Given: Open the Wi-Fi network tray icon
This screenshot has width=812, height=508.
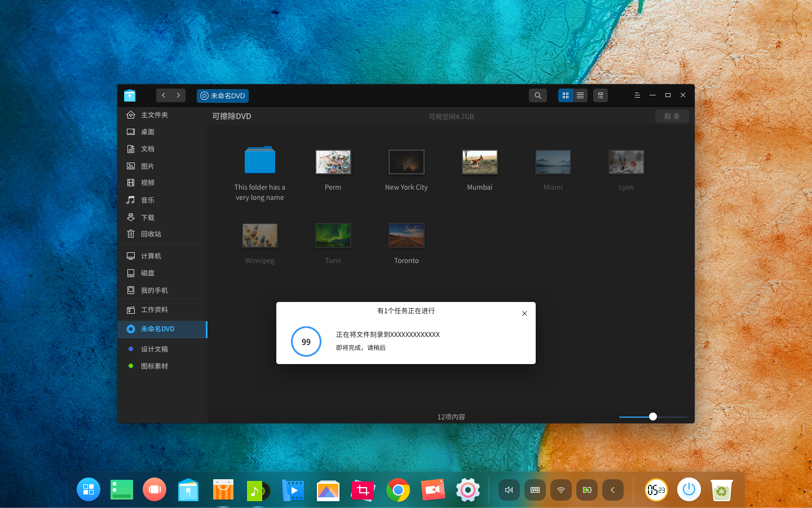Looking at the screenshot, I should [x=561, y=490].
